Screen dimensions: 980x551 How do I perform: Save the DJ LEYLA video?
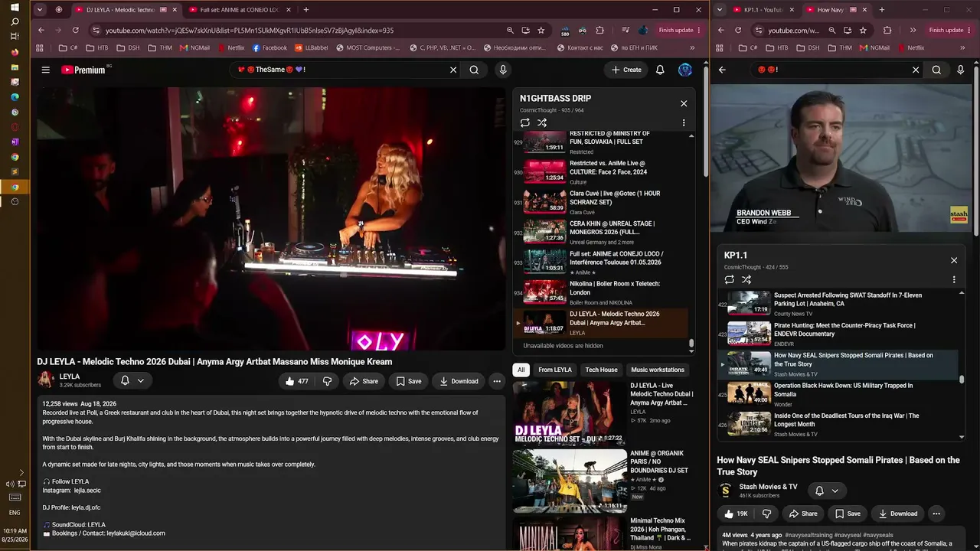(x=408, y=381)
